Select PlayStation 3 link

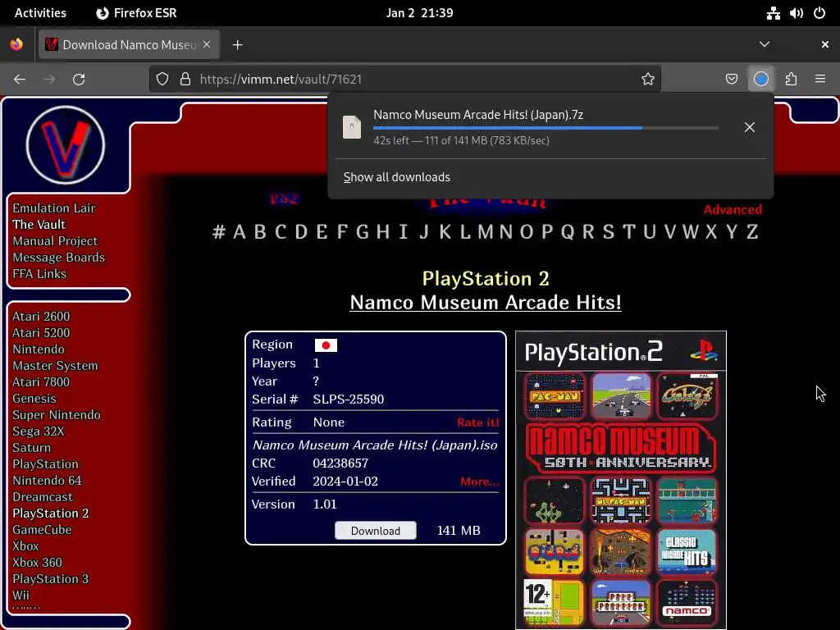pos(51,579)
